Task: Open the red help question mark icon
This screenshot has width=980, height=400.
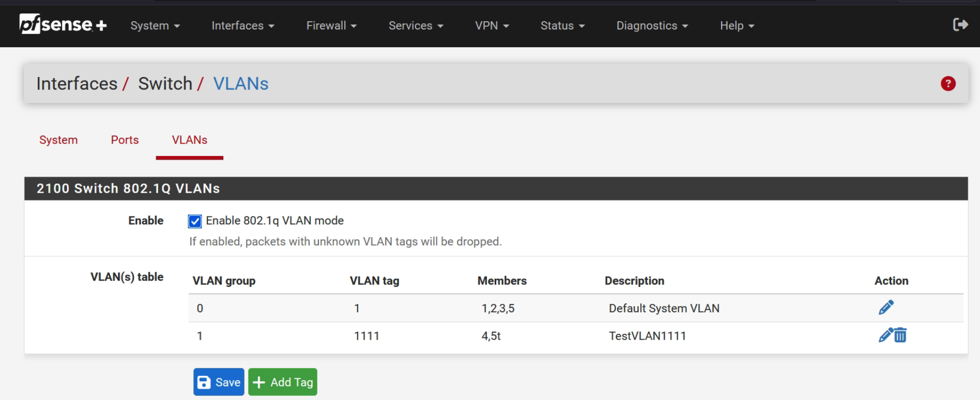Action: (947, 84)
